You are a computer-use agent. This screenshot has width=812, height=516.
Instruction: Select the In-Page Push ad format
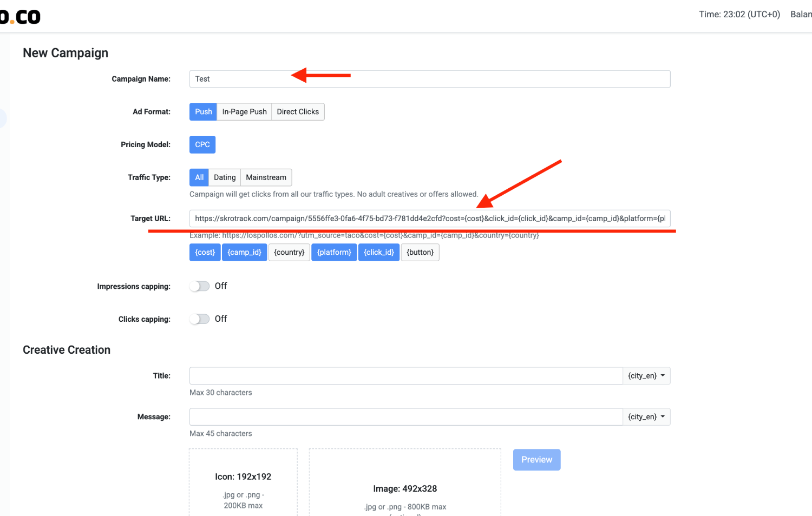[244, 112]
